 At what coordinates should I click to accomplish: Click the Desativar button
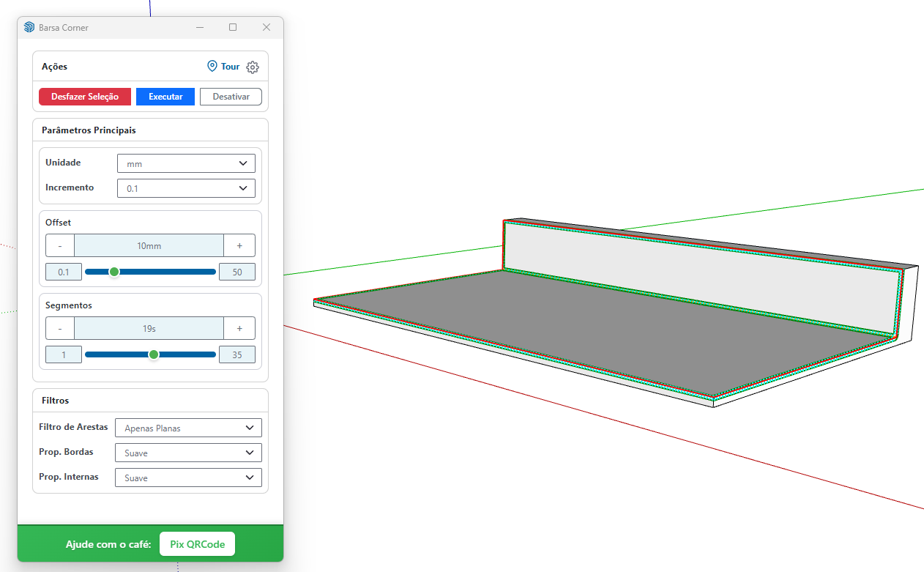click(231, 97)
